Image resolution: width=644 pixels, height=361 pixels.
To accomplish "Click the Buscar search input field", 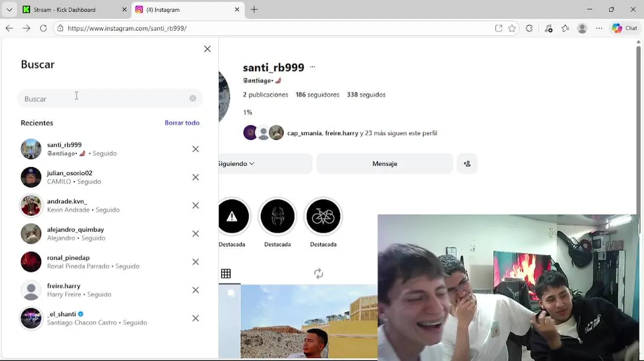I will [x=110, y=99].
